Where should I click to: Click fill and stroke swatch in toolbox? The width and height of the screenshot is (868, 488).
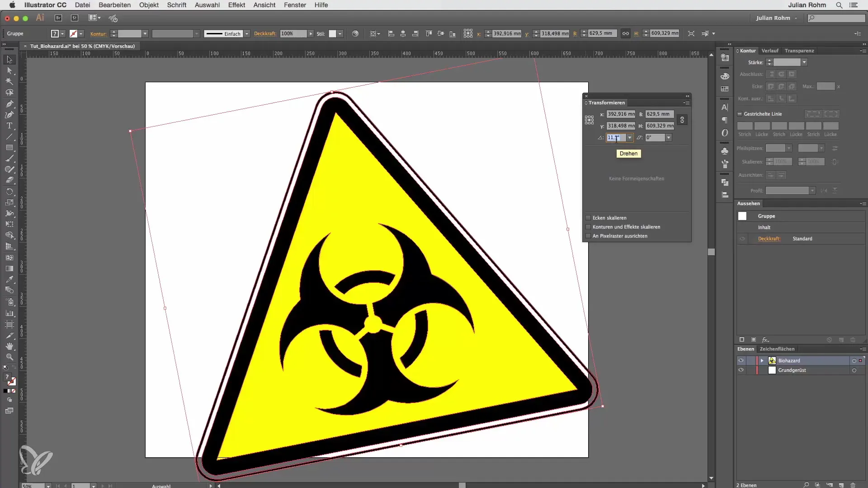(x=10, y=380)
